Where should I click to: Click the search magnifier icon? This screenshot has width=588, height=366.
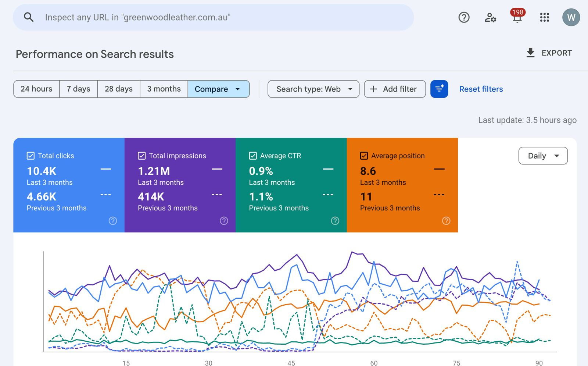pyautogui.click(x=29, y=17)
